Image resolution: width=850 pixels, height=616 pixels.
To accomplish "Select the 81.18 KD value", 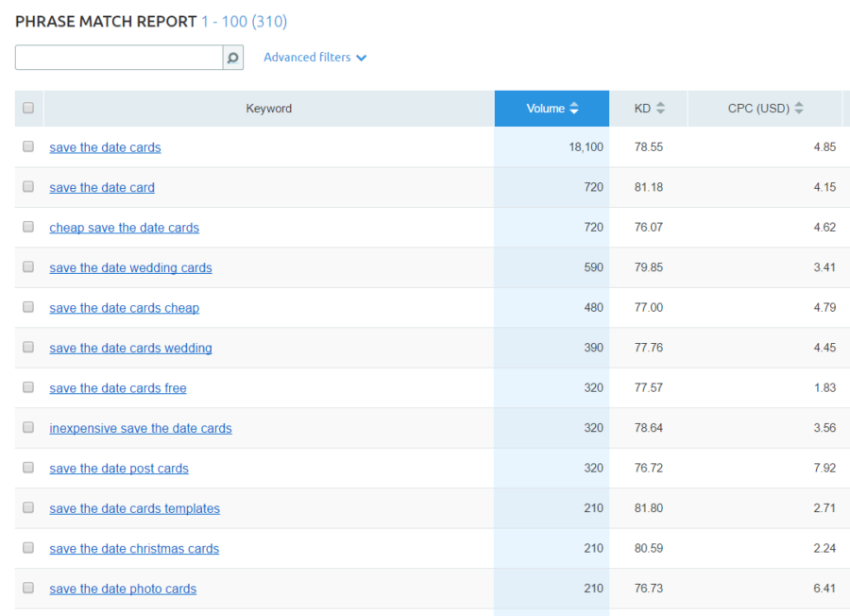I will [649, 187].
